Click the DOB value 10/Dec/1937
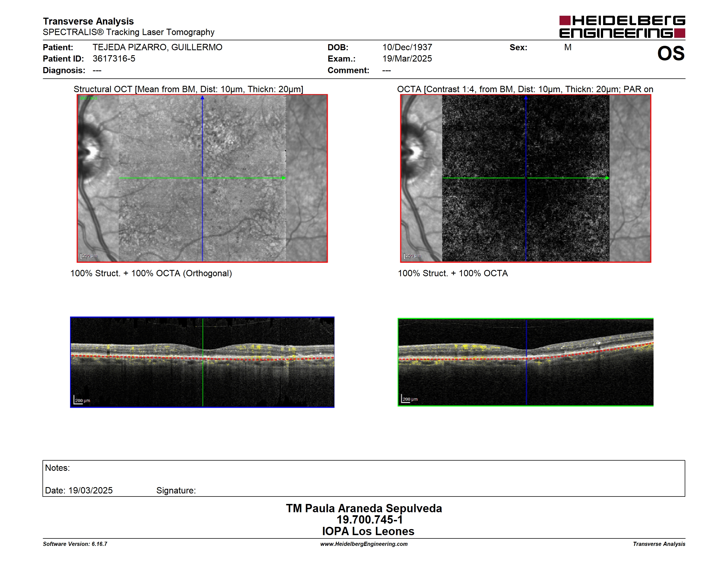The image size is (728, 563). [x=407, y=47]
